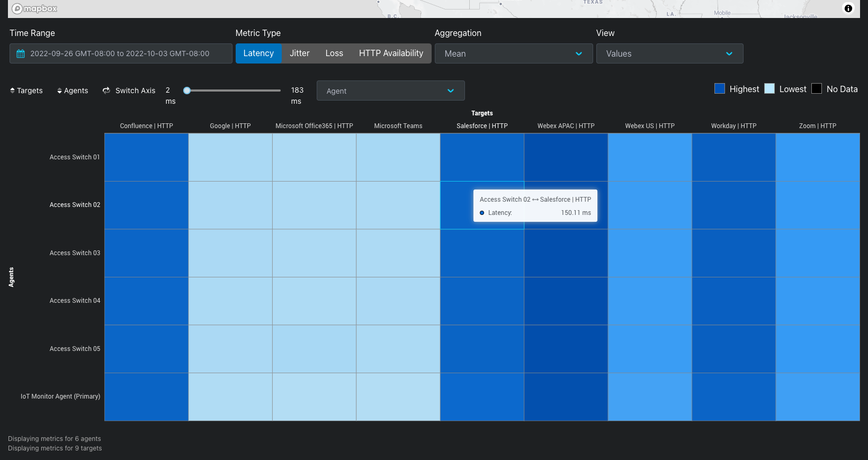Click Access Switch 03 Google heatmap cell

click(230, 253)
